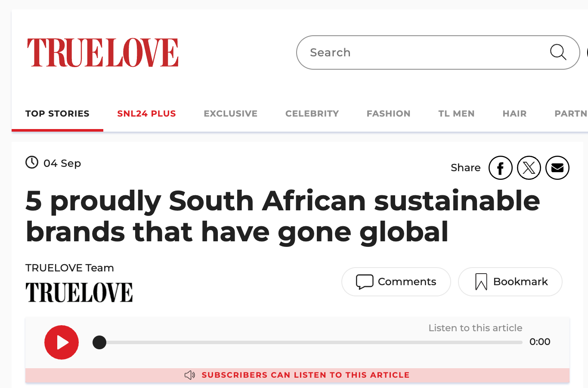Share article via email envelope icon
This screenshot has height=388, width=588.
557,168
